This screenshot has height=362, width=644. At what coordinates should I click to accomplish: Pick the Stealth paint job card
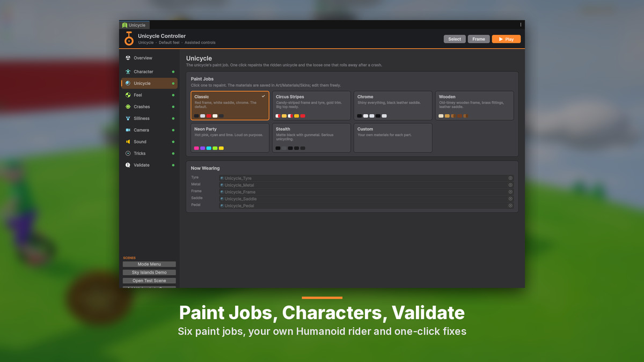pyautogui.click(x=312, y=138)
